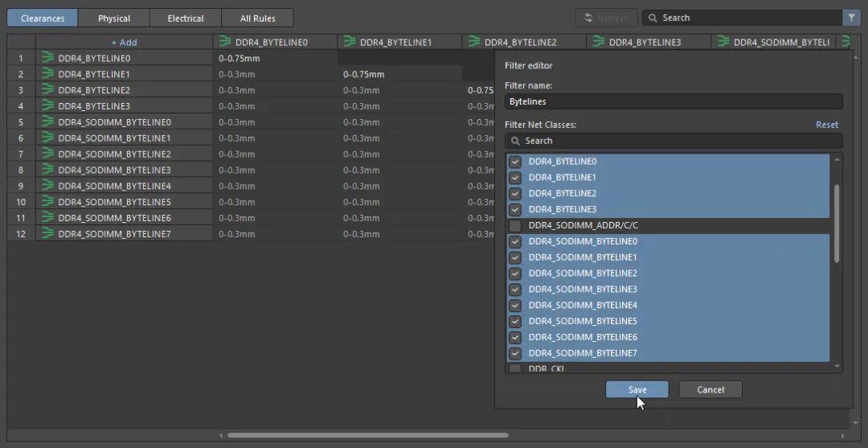Click the net class list scroll-down arrow
This screenshot has width=868, height=448.
[837, 366]
